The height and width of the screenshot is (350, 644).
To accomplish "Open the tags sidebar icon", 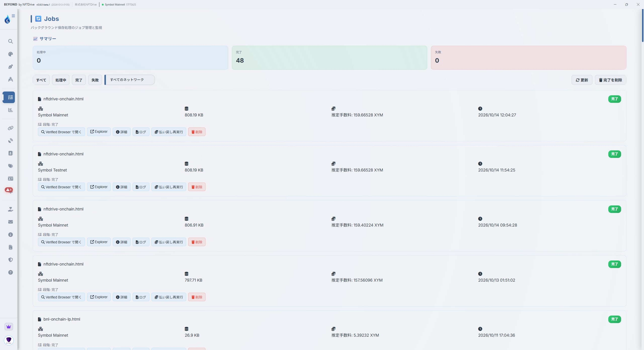I will [x=10, y=166].
